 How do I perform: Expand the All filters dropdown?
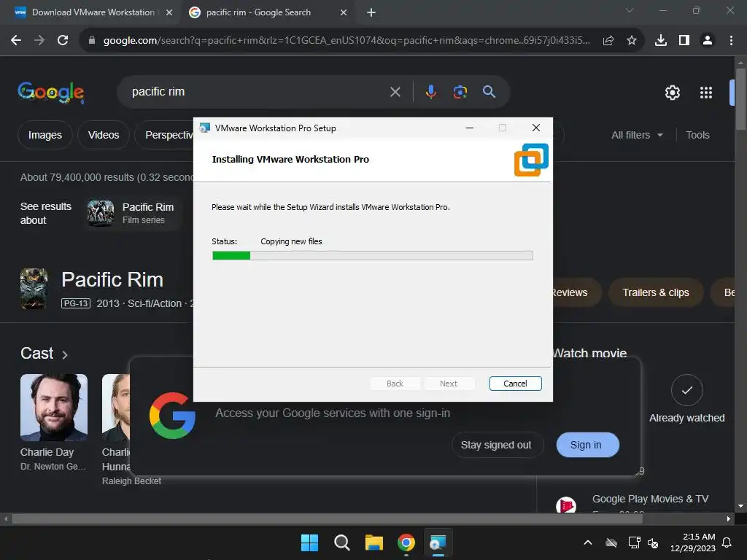tap(637, 135)
